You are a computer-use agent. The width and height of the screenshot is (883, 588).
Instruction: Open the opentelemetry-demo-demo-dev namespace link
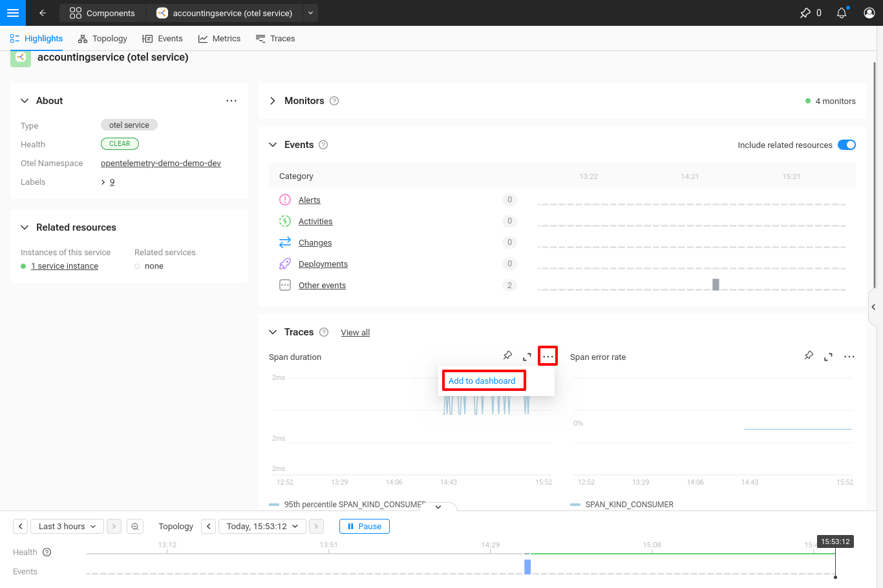[160, 163]
